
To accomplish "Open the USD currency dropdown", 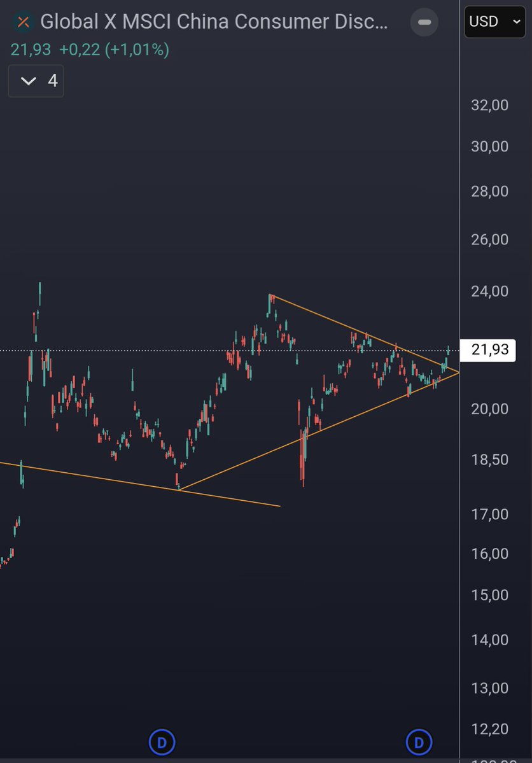I will [x=494, y=22].
